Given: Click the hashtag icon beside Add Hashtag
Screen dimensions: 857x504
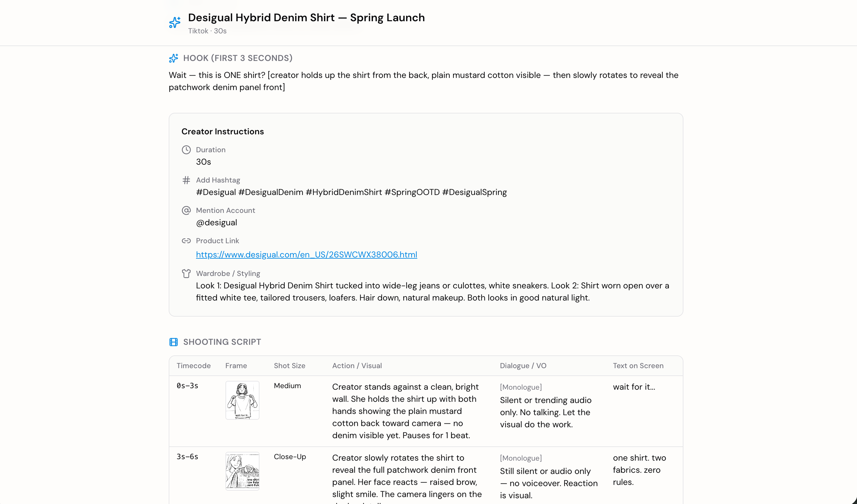Looking at the screenshot, I should coord(186,180).
